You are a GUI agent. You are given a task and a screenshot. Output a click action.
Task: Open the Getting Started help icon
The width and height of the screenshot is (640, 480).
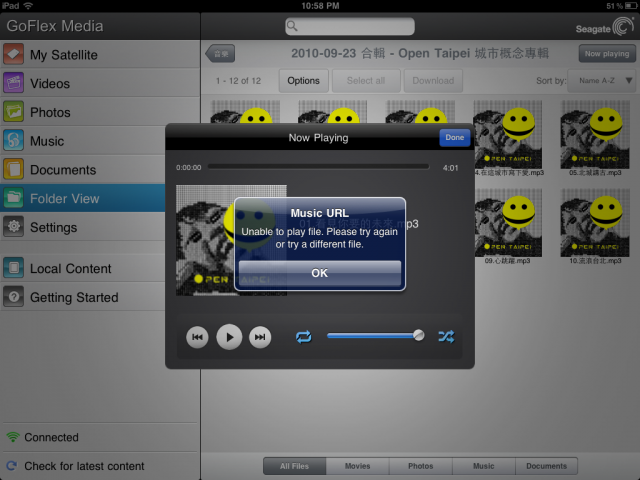tap(13, 297)
